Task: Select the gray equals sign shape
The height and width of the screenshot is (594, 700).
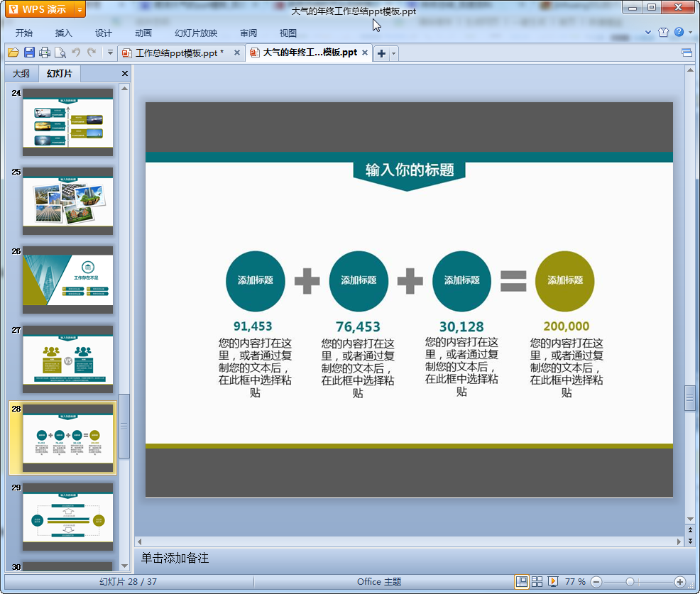Action: [513, 281]
